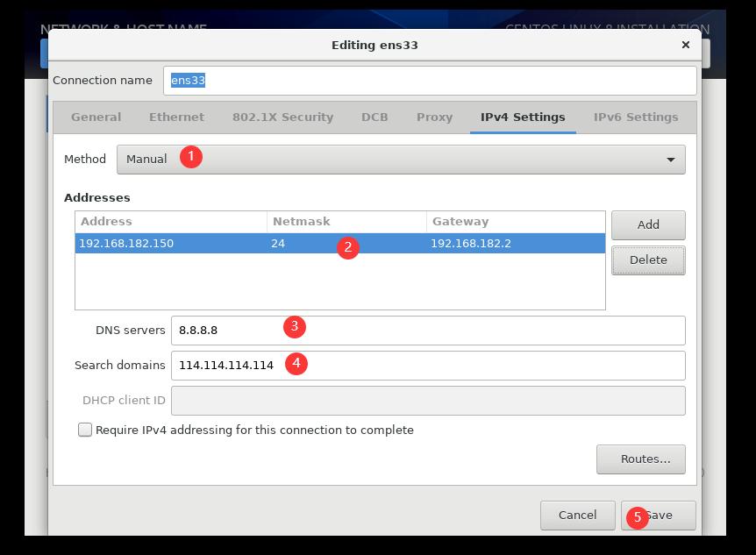756x555 pixels.
Task: Switch to the Proxy tab
Action: tap(434, 117)
